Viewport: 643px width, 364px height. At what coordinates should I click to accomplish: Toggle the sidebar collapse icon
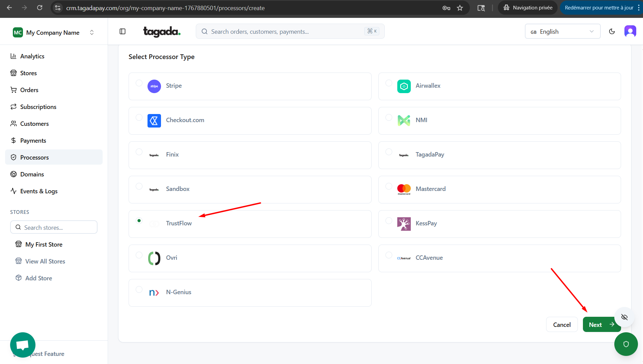tap(123, 31)
